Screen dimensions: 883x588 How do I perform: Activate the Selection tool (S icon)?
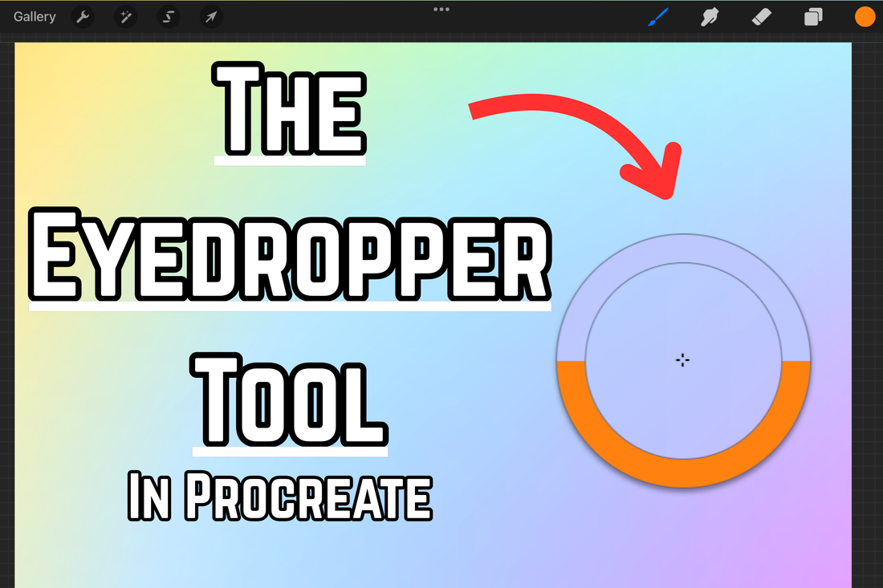click(x=169, y=17)
